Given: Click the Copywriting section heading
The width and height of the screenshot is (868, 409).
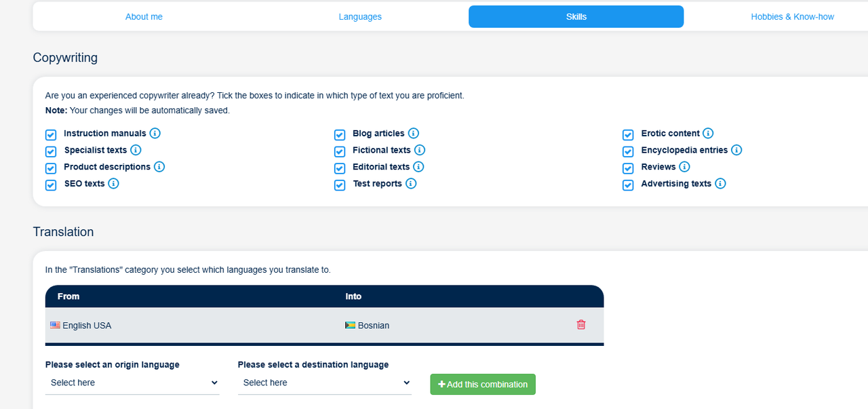Looking at the screenshot, I should (x=65, y=58).
